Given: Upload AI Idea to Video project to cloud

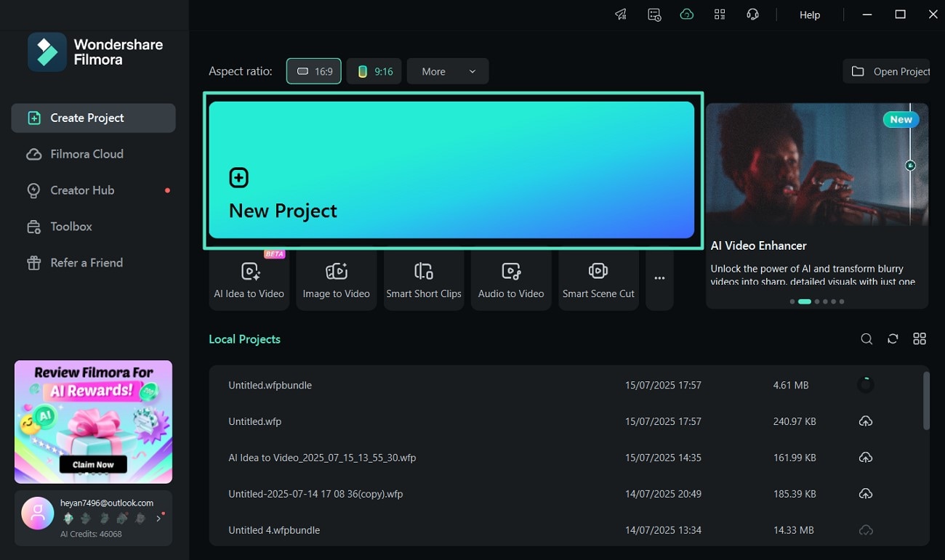Looking at the screenshot, I should pos(865,458).
